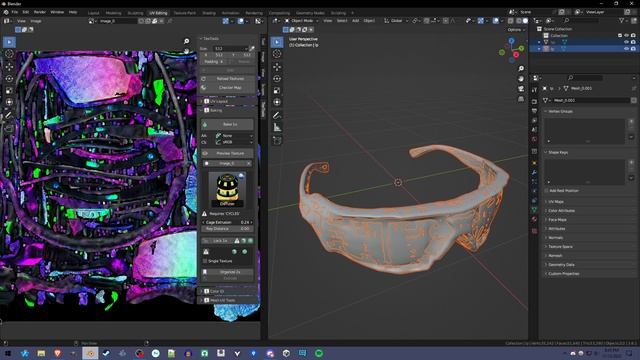640x360 pixels.
Task: Toggle viewport visibility of the selected outliner object
Action: (x=626, y=49)
